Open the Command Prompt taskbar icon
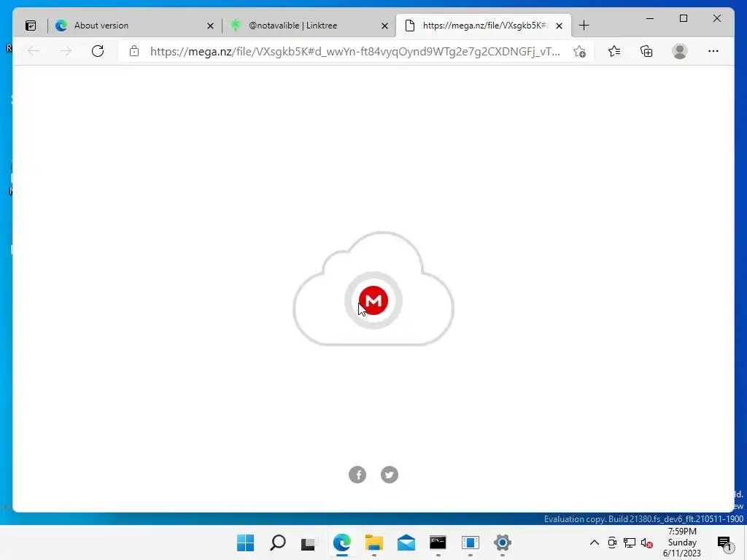The image size is (747, 560). click(x=438, y=542)
